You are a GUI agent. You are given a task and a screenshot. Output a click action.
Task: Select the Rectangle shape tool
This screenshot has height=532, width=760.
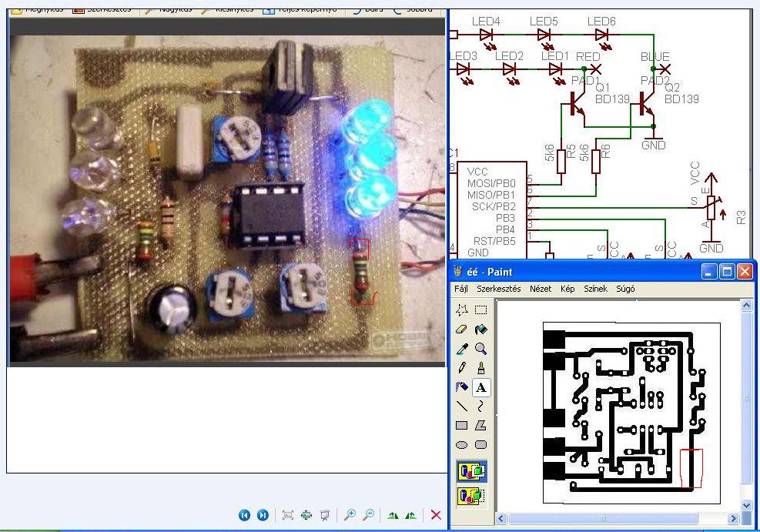tap(462, 426)
